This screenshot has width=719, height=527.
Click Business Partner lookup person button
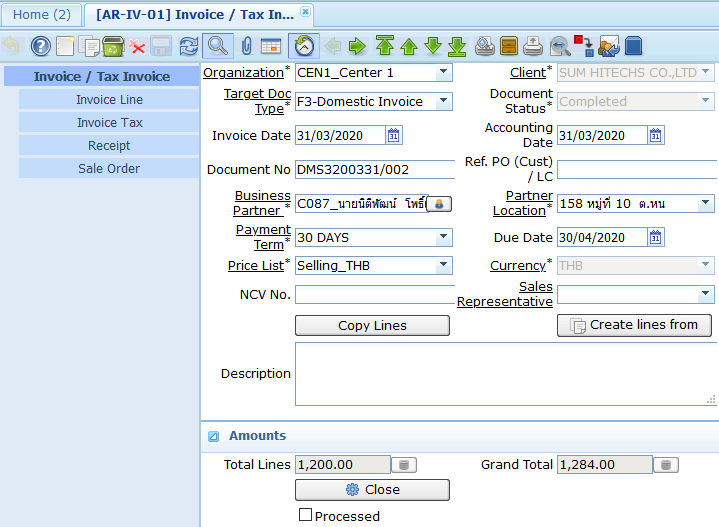coord(439,204)
